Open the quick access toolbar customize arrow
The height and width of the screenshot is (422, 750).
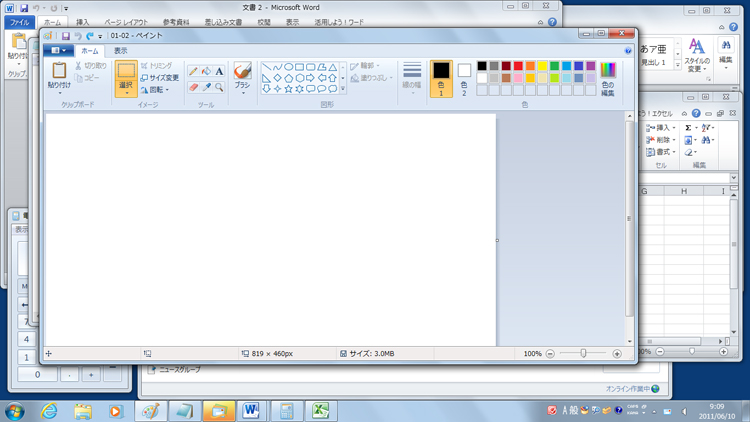tap(100, 36)
